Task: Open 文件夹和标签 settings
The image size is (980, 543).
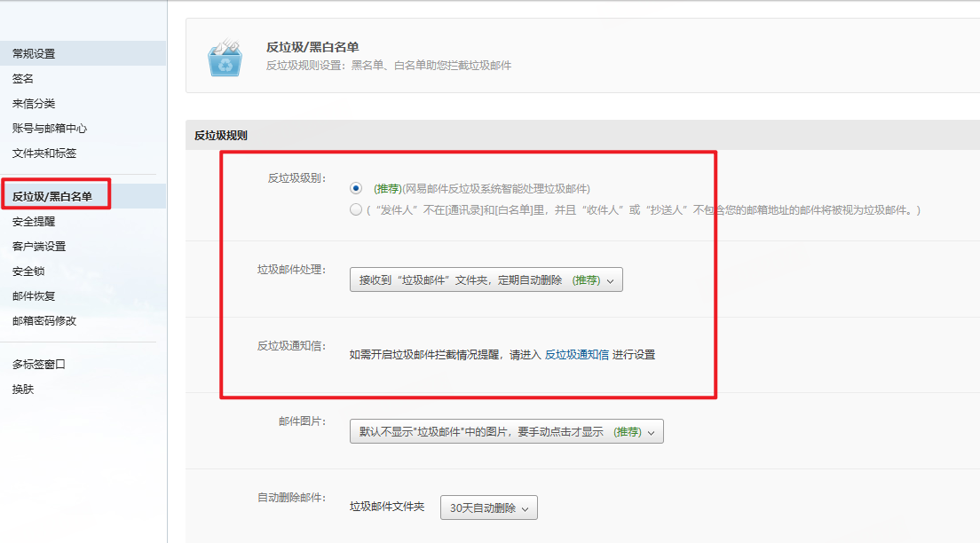Action: pos(44,153)
